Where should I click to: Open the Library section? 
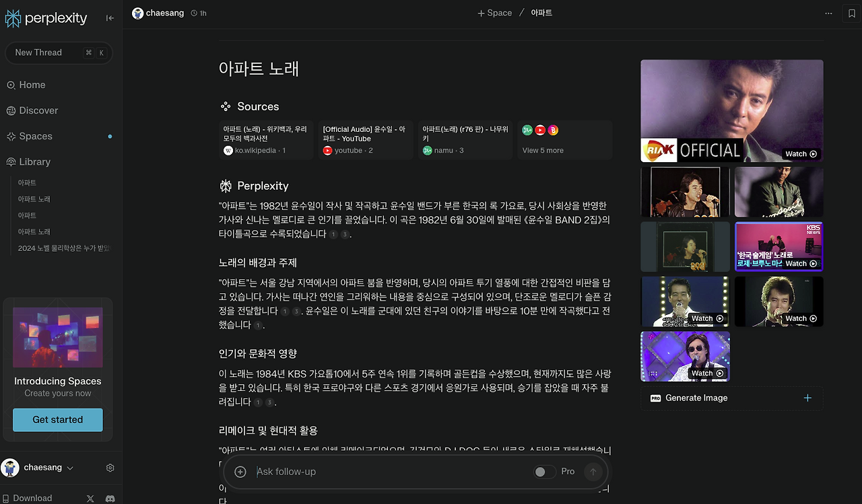tap(28, 161)
